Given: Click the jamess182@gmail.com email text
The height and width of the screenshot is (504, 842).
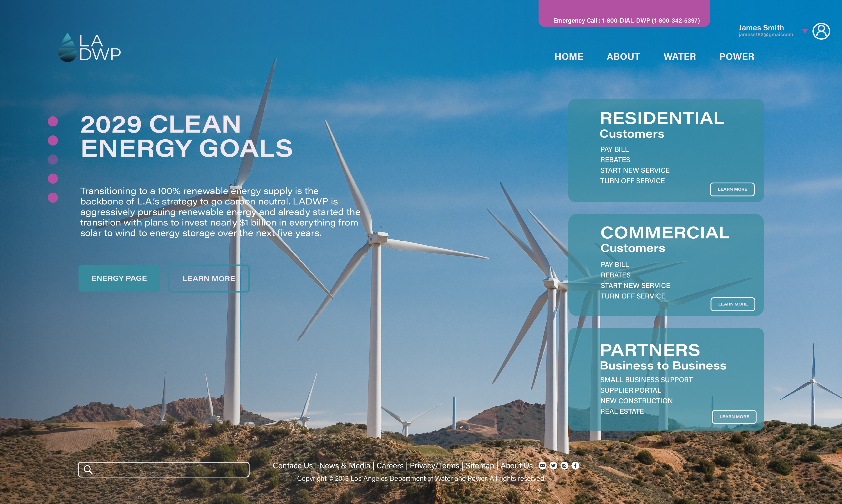Looking at the screenshot, I should (765, 35).
